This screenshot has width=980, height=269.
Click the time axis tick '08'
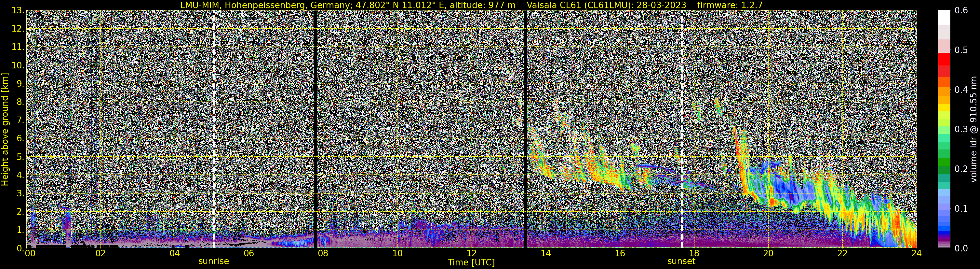tap(323, 253)
